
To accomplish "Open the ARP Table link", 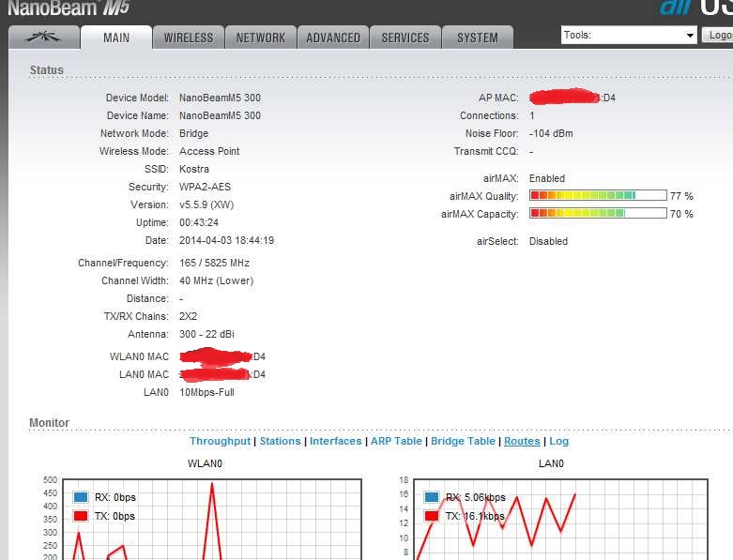I will click(x=396, y=441).
